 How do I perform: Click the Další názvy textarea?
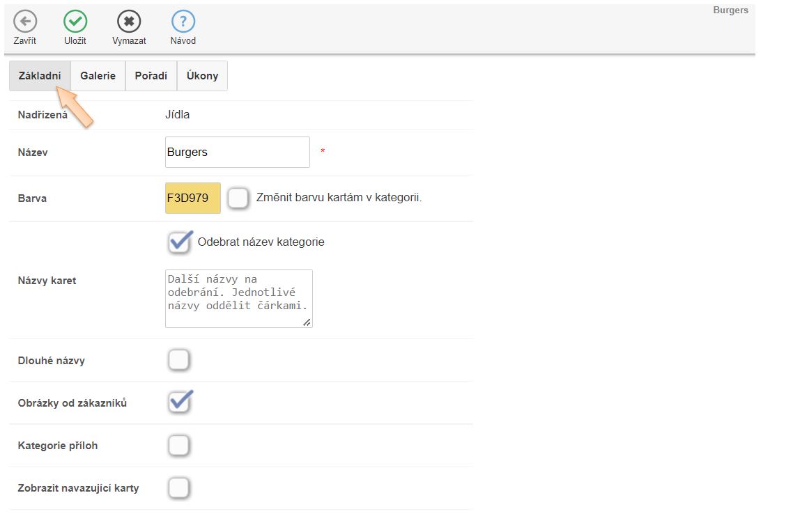point(238,298)
